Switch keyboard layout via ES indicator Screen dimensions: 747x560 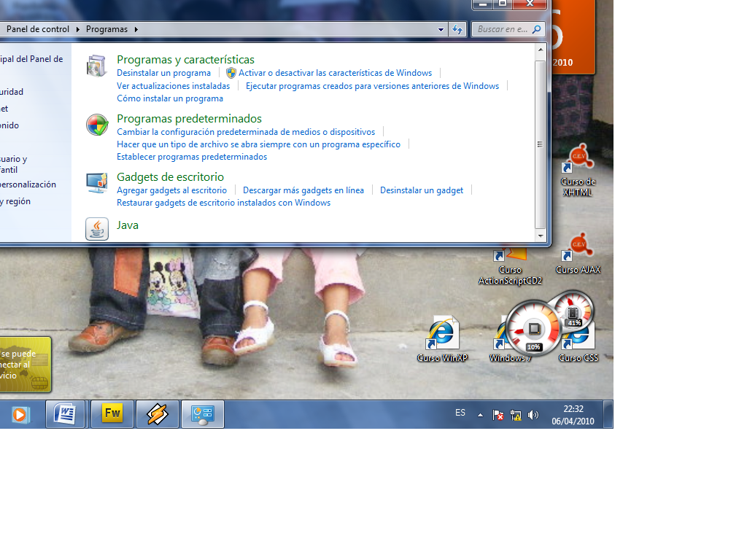[460, 413]
